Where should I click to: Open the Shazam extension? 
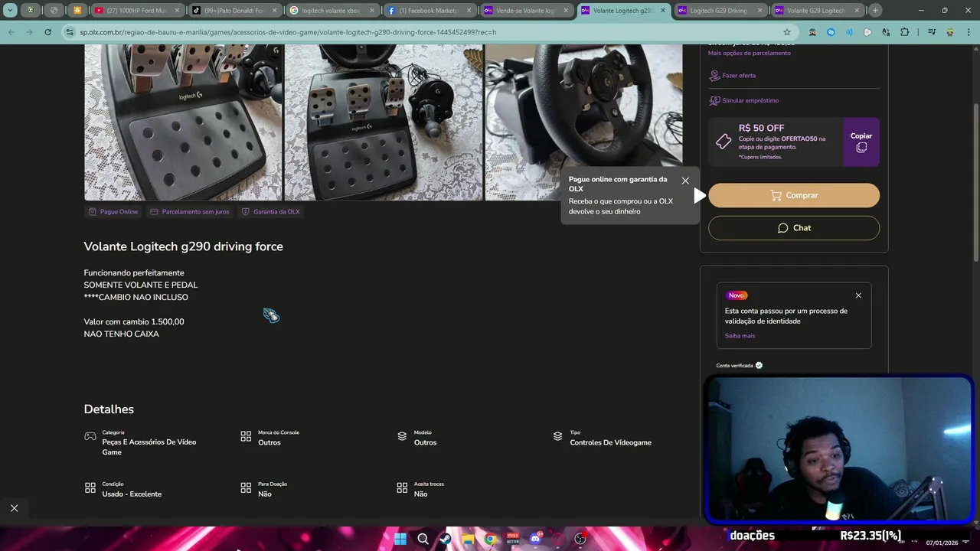point(831,32)
